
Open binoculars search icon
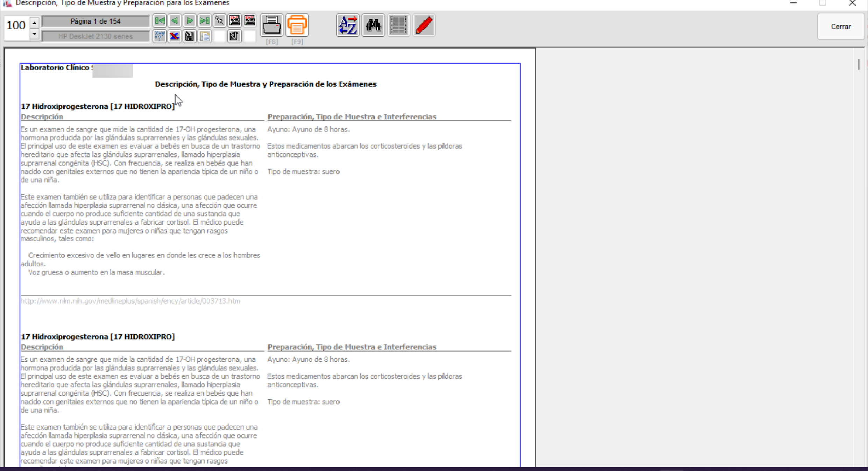point(373,25)
